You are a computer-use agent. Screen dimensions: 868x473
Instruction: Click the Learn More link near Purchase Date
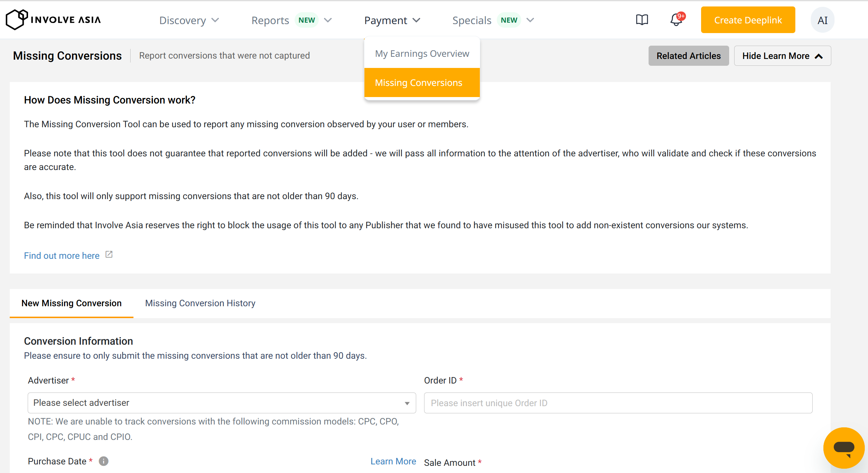pos(393,461)
